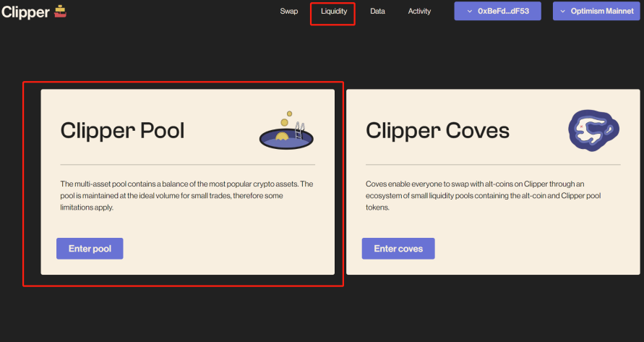The width and height of the screenshot is (644, 342).
Task: Click the Clipper Coves island icon
Action: click(592, 131)
